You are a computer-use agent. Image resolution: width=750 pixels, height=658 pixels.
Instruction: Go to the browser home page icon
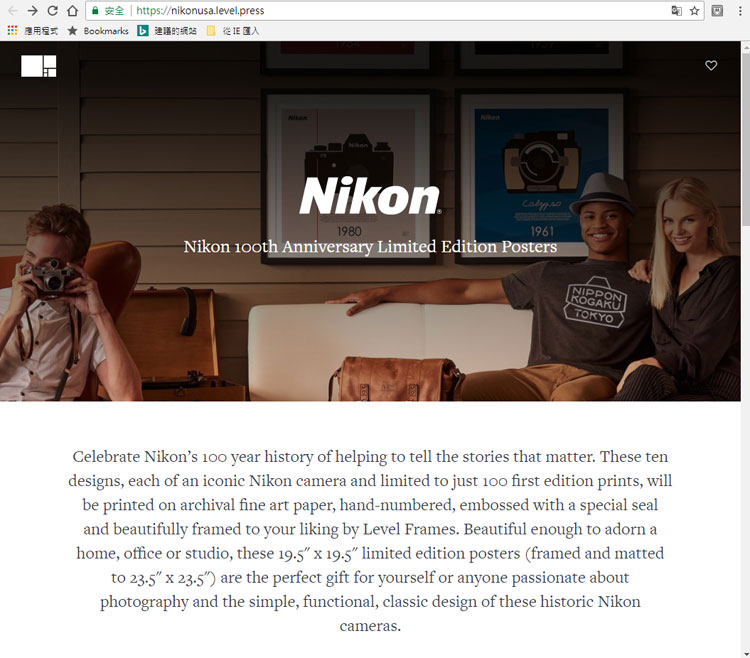(x=72, y=11)
